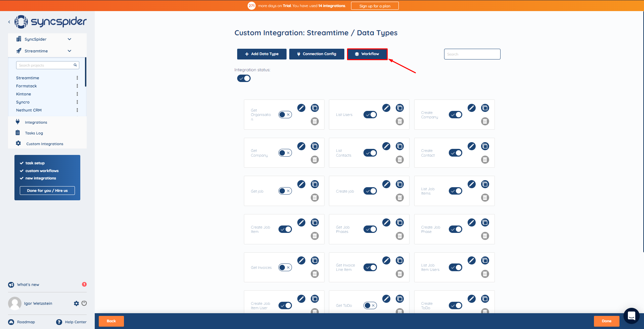Image resolution: width=644 pixels, height=329 pixels.
Task: Click the Add Data Type button
Action: click(262, 54)
